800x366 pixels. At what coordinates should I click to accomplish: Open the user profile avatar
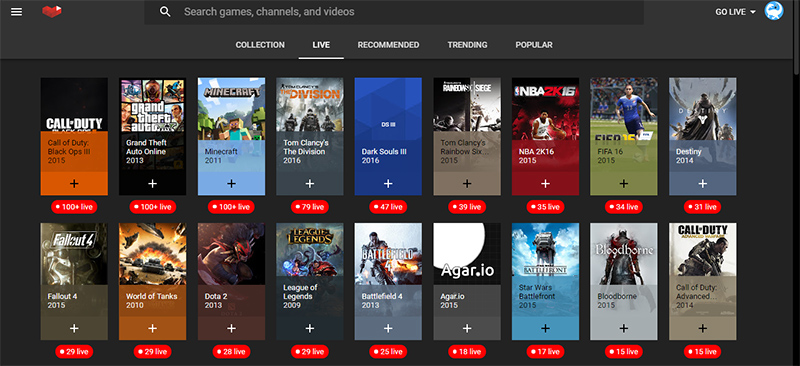coord(773,11)
